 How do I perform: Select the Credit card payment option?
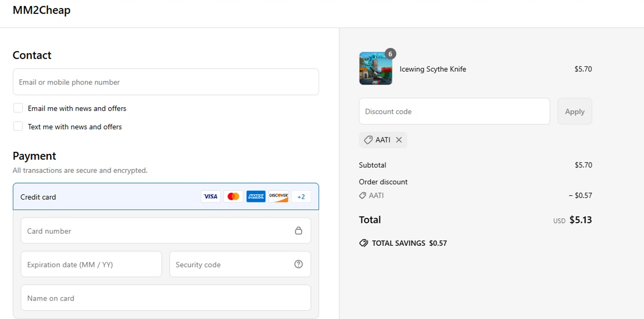(x=166, y=197)
